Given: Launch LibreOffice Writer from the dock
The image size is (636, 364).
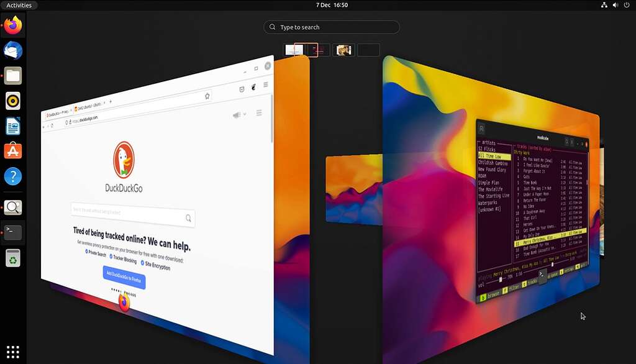Looking at the screenshot, I should tap(12, 125).
